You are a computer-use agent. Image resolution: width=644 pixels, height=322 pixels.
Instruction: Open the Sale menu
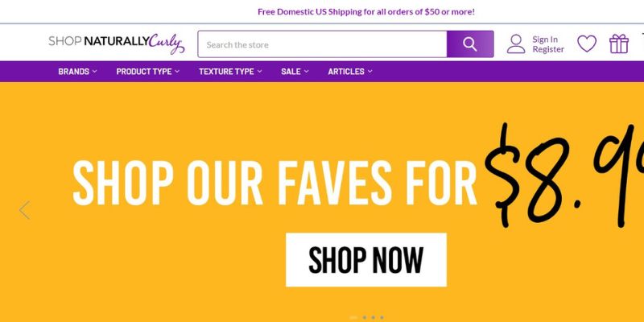click(295, 72)
